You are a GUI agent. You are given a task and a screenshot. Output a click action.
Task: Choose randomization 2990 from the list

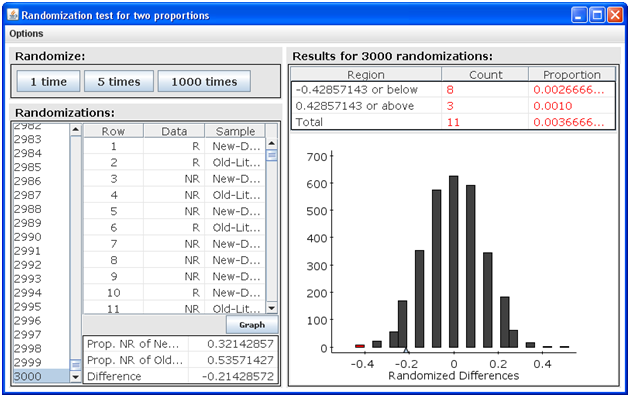tap(41, 237)
